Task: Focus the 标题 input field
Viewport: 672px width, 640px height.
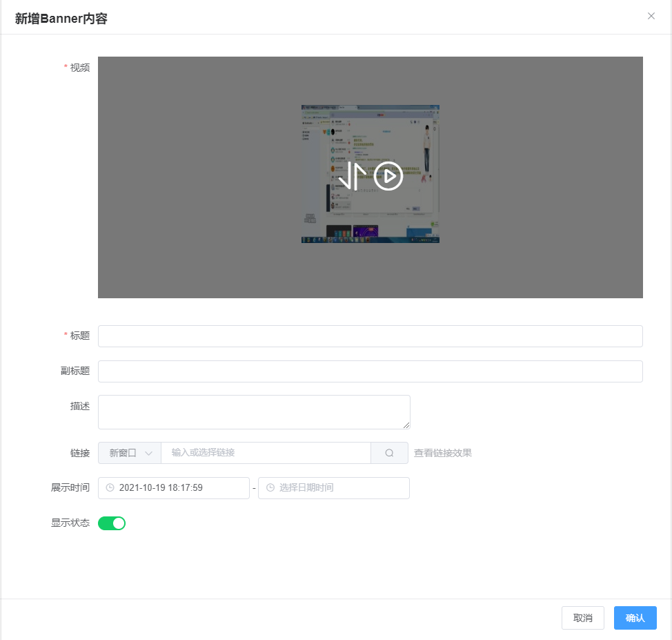Action: tap(370, 336)
